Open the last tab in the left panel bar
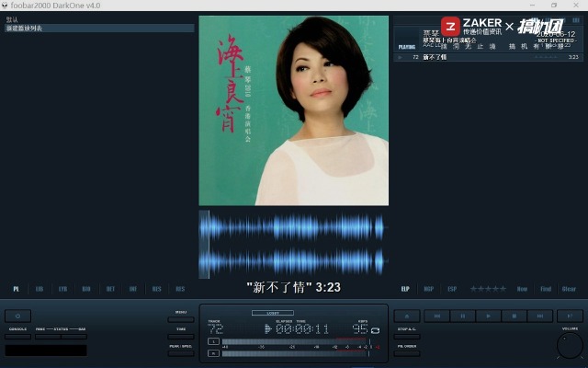Image resolution: width=588 pixels, height=368 pixels. [180, 289]
